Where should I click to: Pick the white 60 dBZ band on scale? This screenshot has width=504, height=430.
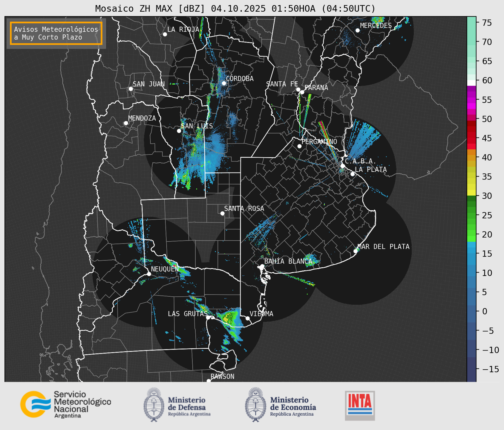point(471,83)
